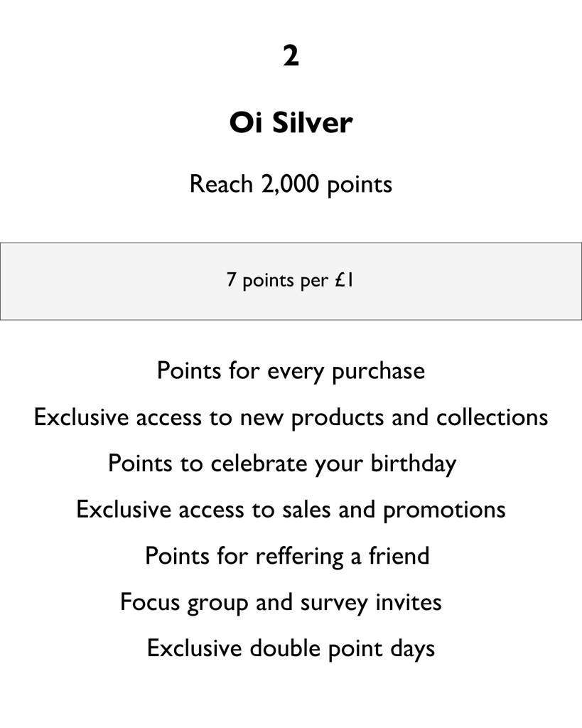Select Exclusive double point days line
Image resolution: width=582 pixels, height=728 pixels.
coord(291,648)
